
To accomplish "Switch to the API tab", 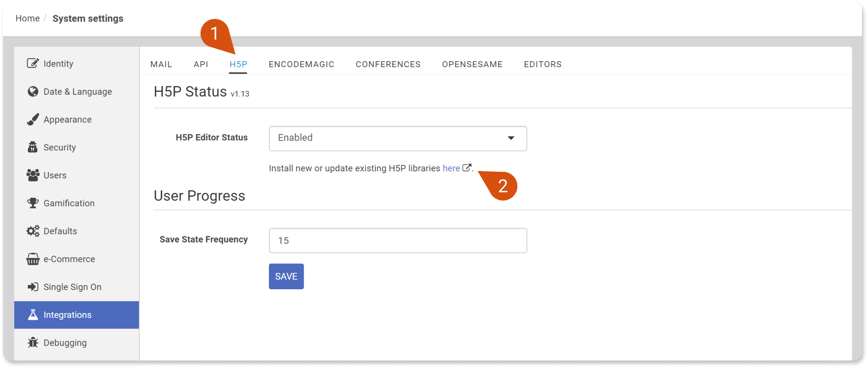I will [201, 64].
